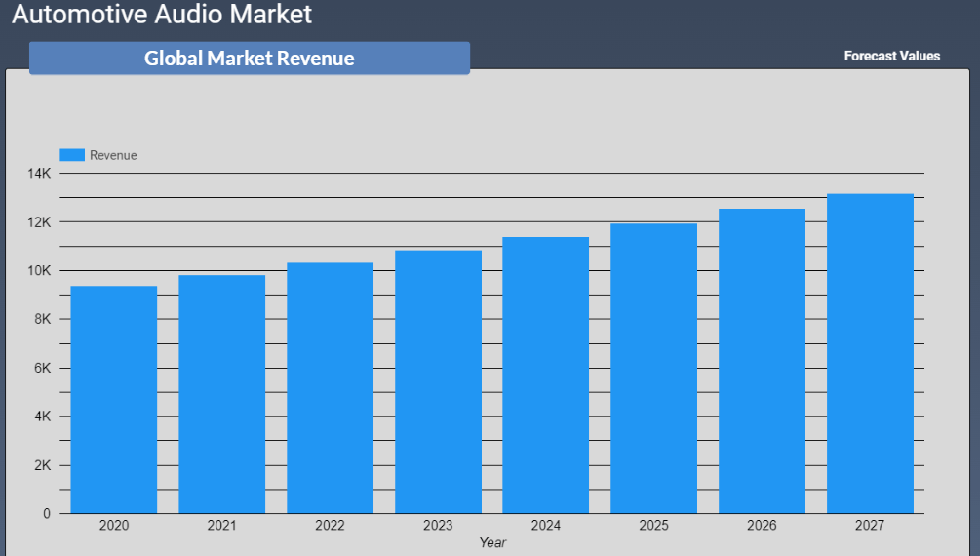This screenshot has height=556, width=980.
Task: Click the Forecast Values label
Action: (x=892, y=56)
